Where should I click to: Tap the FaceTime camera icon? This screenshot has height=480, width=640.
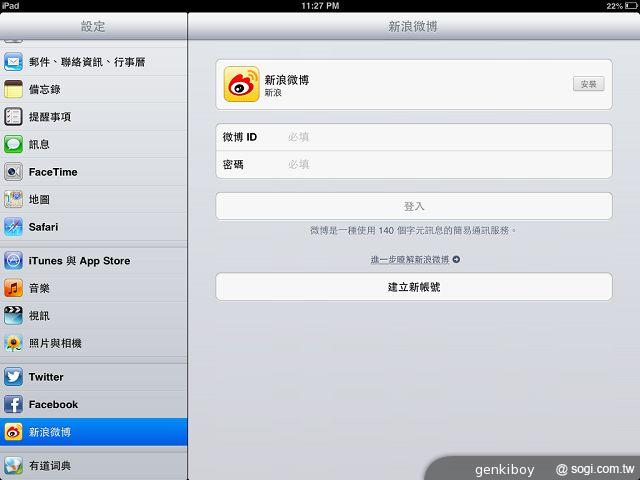click(x=13, y=172)
